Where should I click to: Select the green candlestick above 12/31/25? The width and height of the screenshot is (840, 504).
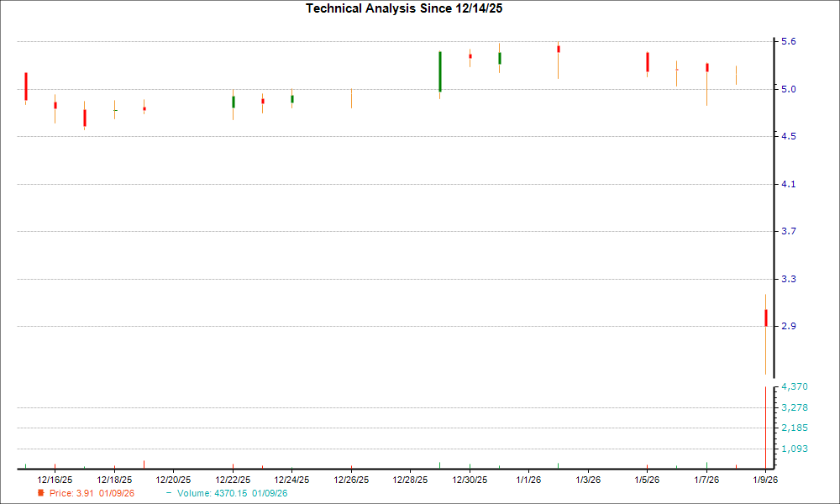[x=499, y=59]
